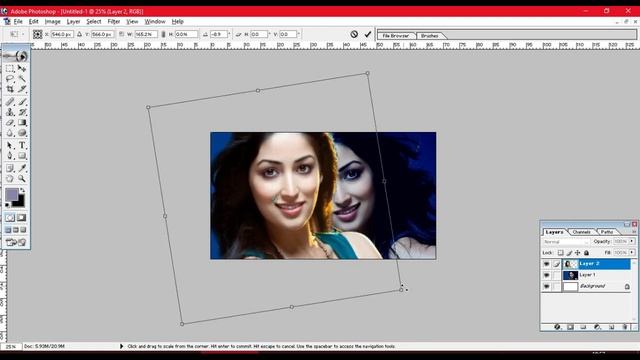Open the Layer menu
640x360 pixels.
click(x=73, y=22)
